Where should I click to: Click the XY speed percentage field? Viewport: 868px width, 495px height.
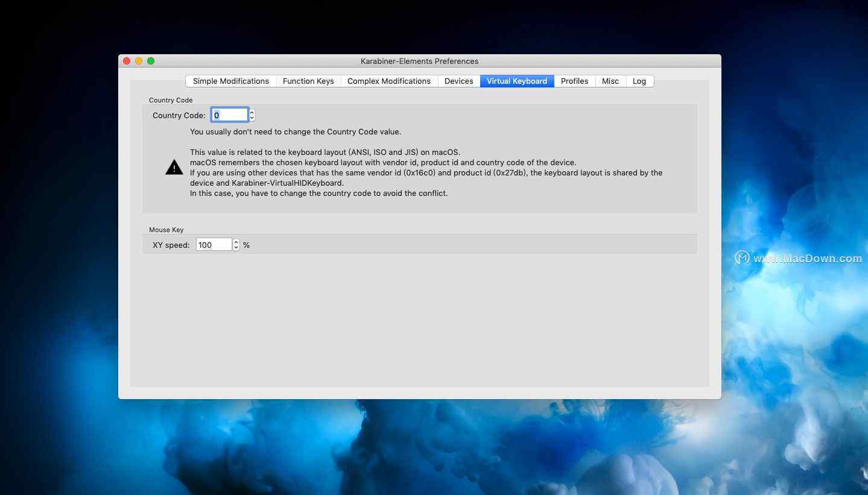click(214, 245)
